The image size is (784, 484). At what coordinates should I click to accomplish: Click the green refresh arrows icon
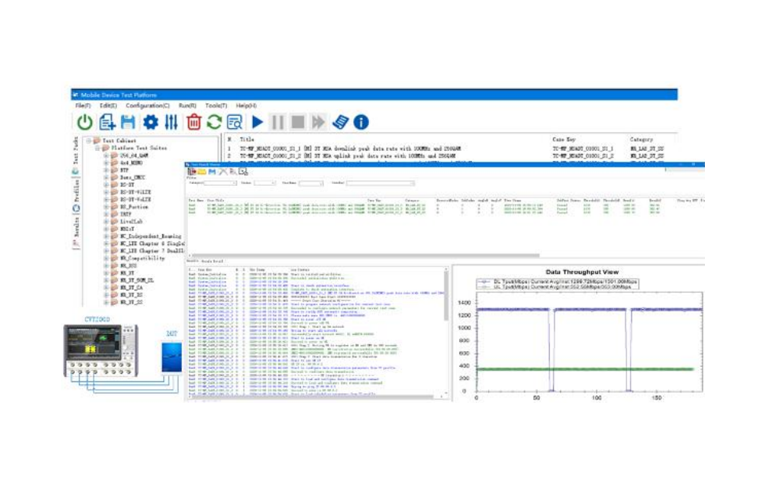coord(214,122)
